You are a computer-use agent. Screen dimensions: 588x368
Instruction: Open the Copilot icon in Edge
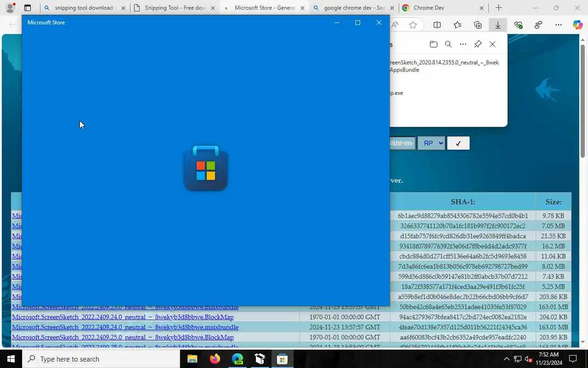tap(578, 25)
